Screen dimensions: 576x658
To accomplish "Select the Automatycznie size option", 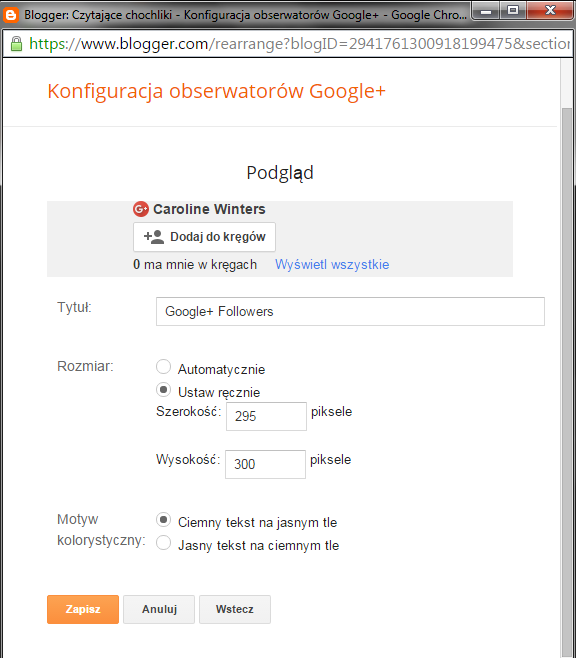I will (x=163, y=367).
